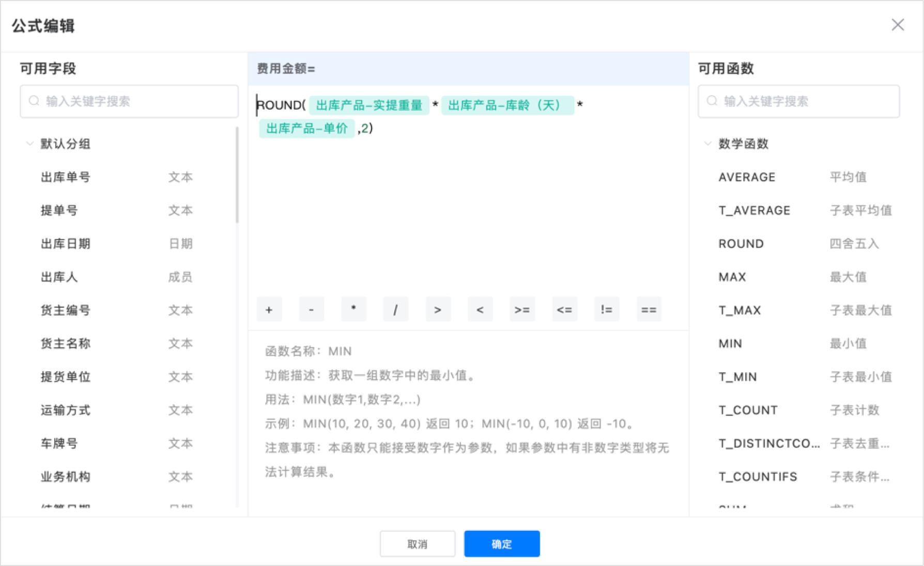924x566 pixels.
Task: Click the not-equal operator button
Action: 606,310
